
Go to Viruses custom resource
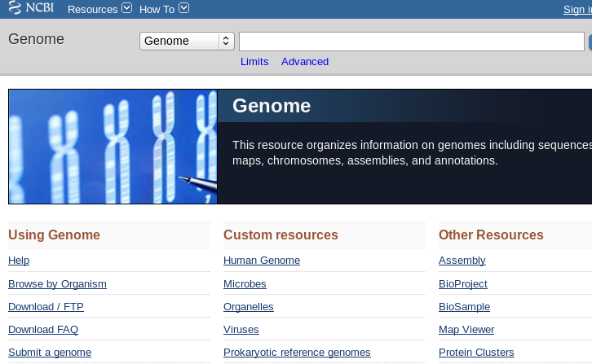[x=241, y=330]
